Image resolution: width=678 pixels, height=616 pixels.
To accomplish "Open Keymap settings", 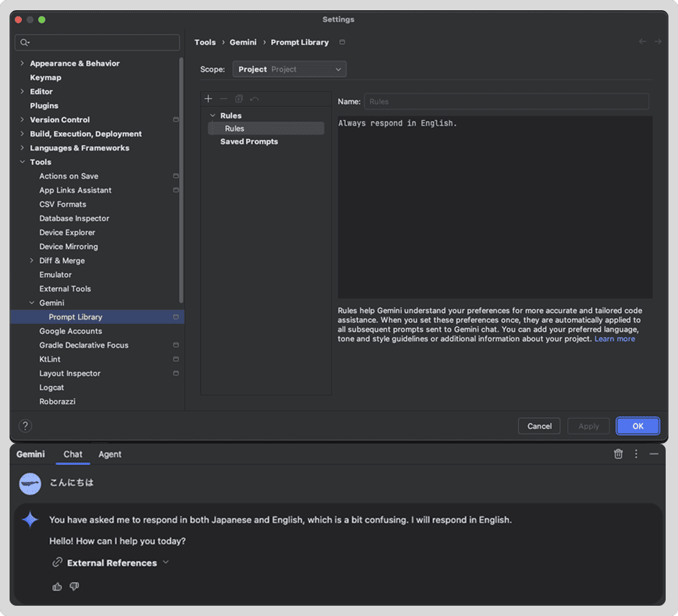I will pyautogui.click(x=45, y=77).
